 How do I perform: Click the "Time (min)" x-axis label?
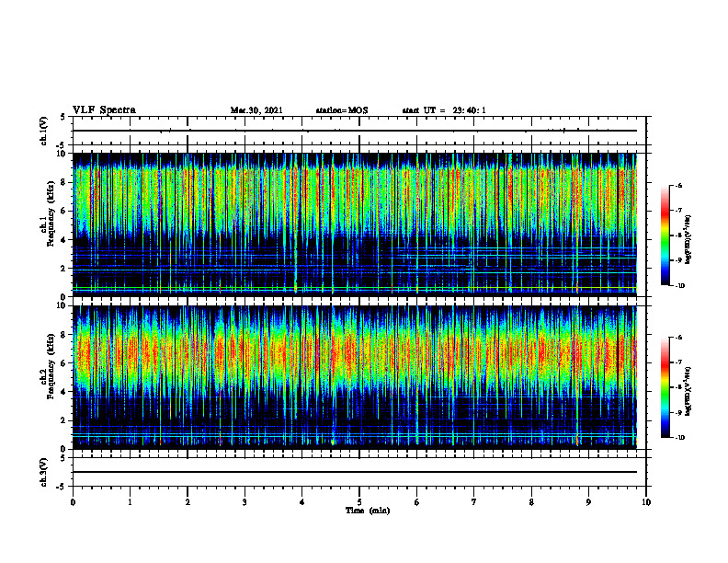pyautogui.click(x=368, y=511)
